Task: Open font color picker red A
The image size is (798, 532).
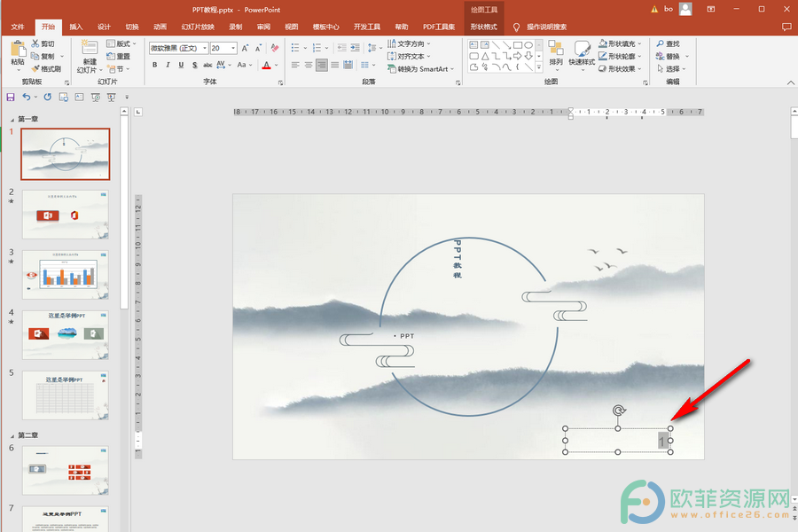Action: point(266,65)
